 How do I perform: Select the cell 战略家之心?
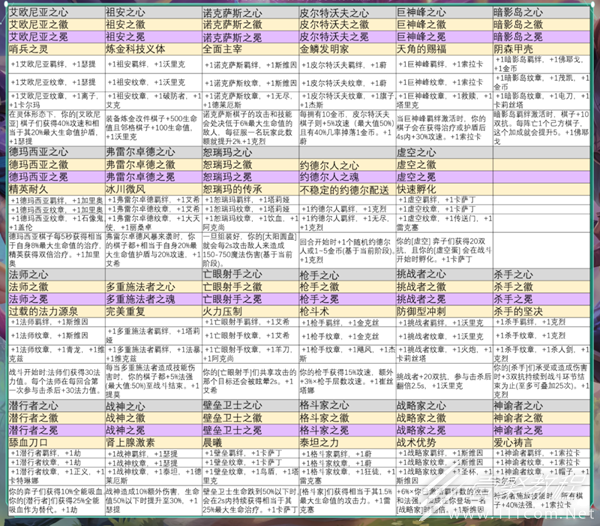(444, 406)
